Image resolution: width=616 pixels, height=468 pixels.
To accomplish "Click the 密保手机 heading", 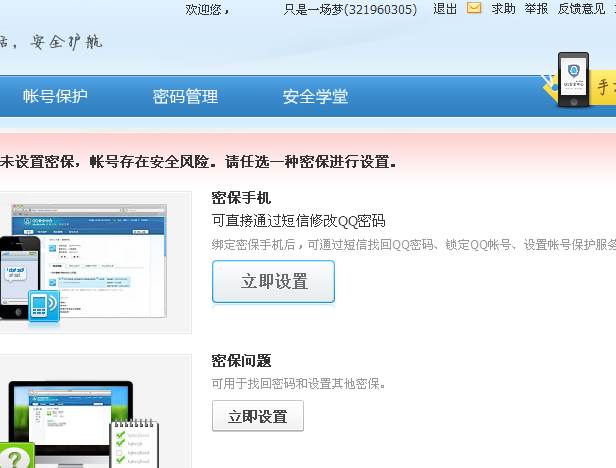I will tap(241, 198).
